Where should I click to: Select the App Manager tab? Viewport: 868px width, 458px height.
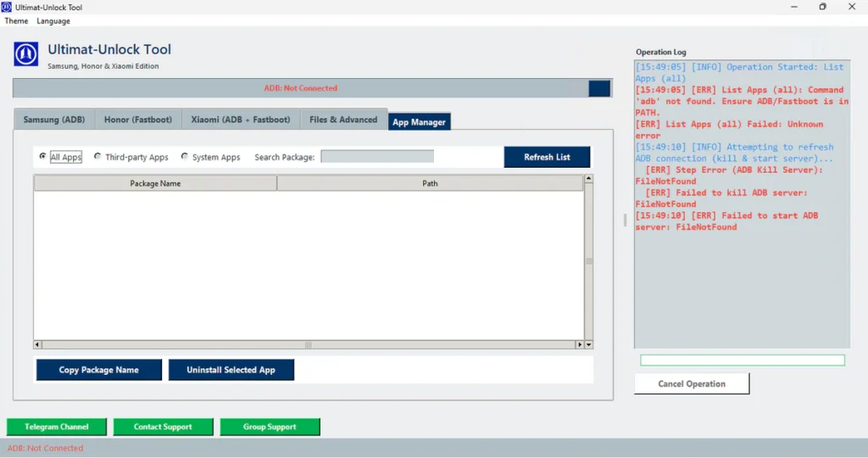(x=419, y=122)
